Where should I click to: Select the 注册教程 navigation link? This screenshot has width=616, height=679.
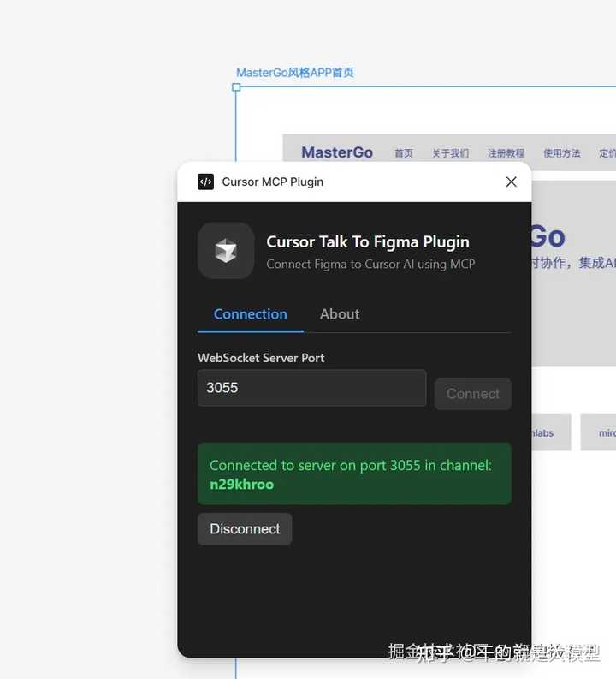pyautogui.click(x=506, y=153)
